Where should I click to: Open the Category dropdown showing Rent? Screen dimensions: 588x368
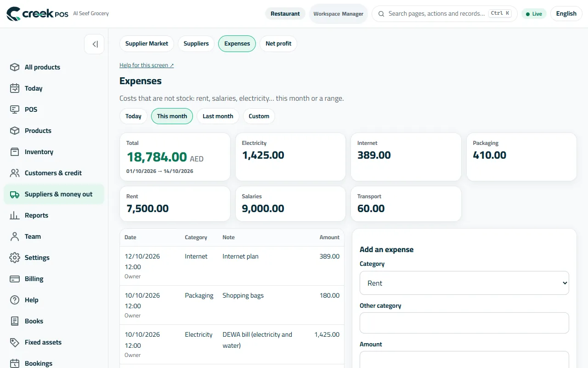click(464, 283)
